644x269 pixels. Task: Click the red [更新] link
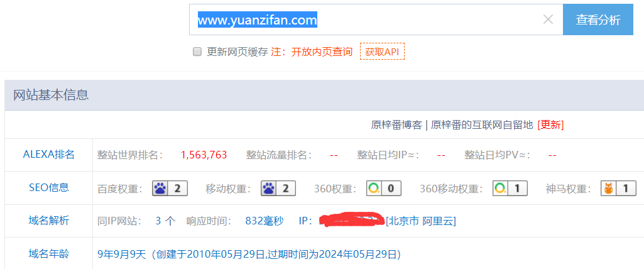550,125
